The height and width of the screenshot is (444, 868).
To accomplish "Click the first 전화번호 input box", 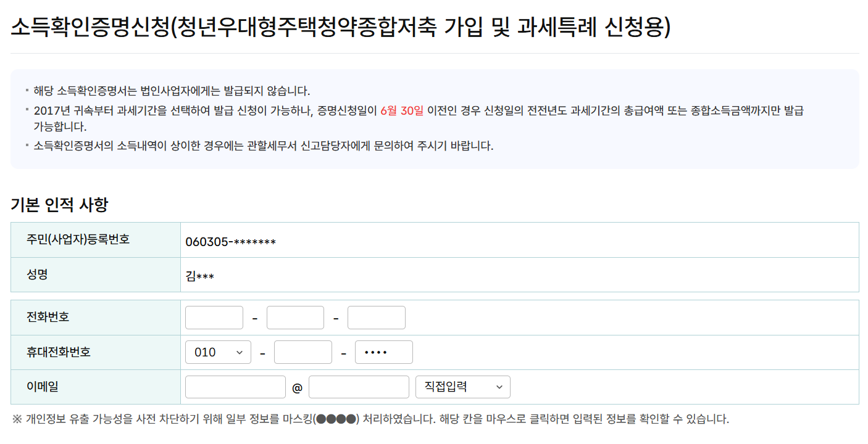I will [x=214, y=317].
